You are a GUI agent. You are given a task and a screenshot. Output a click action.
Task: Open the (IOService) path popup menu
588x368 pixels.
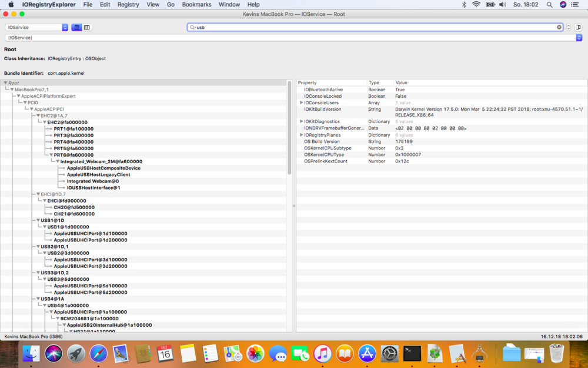click(x=293, y=38)
